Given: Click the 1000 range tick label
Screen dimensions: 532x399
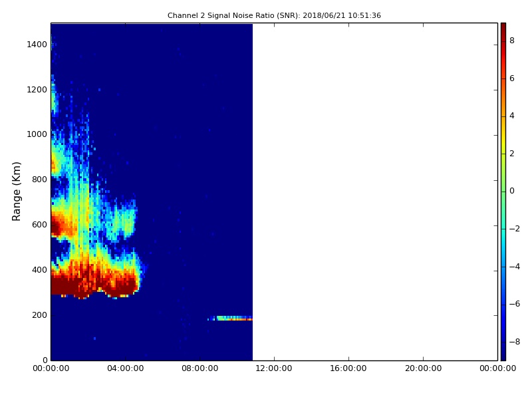Looking at the screenshot, I should pos(37,134).
